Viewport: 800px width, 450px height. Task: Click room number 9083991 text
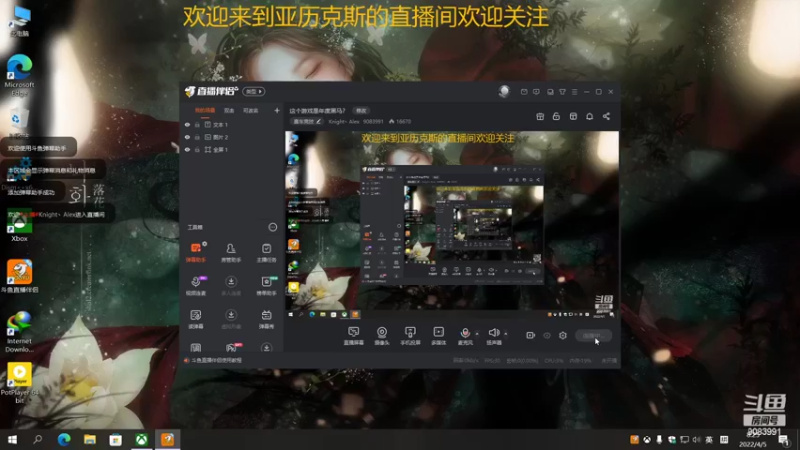point(373,121)
